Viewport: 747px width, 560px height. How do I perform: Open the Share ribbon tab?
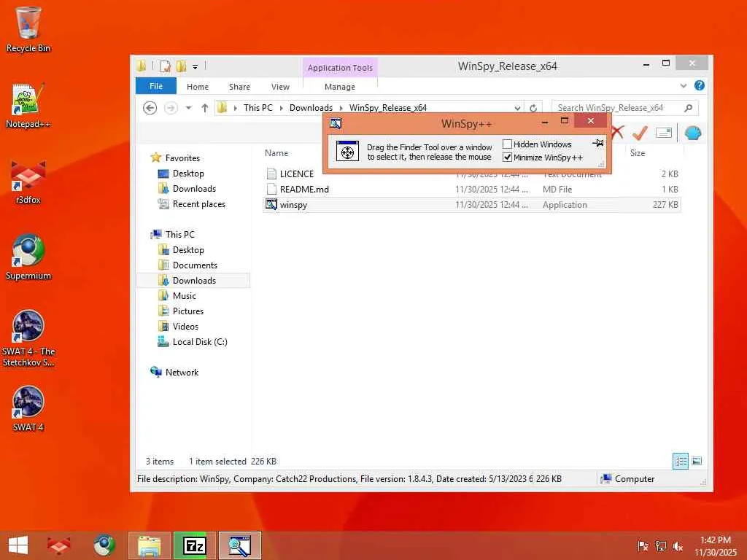coord(239,87)
